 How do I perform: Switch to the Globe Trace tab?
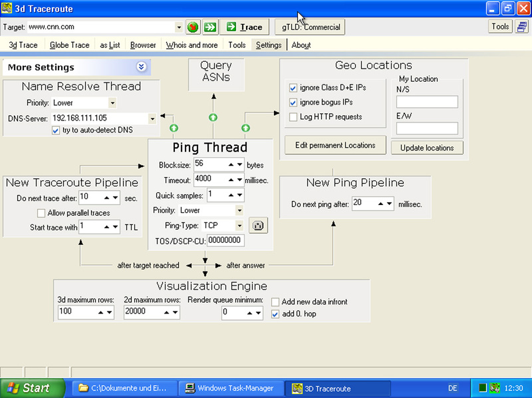pos(70,45)
